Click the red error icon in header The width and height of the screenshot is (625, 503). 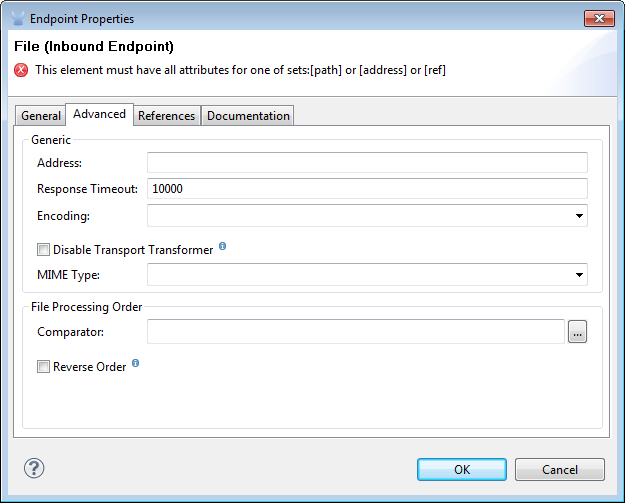[21, 70]
